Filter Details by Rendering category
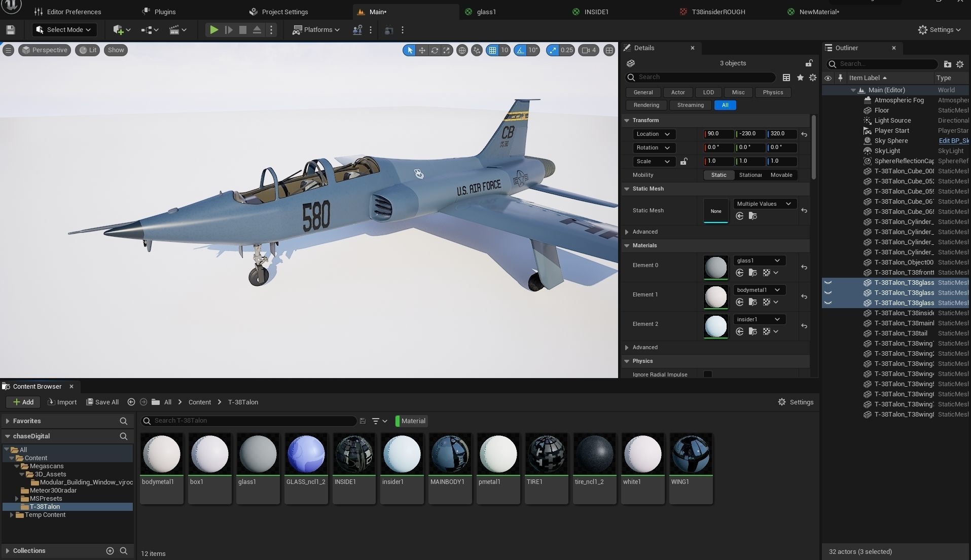 tap(646, 105)
